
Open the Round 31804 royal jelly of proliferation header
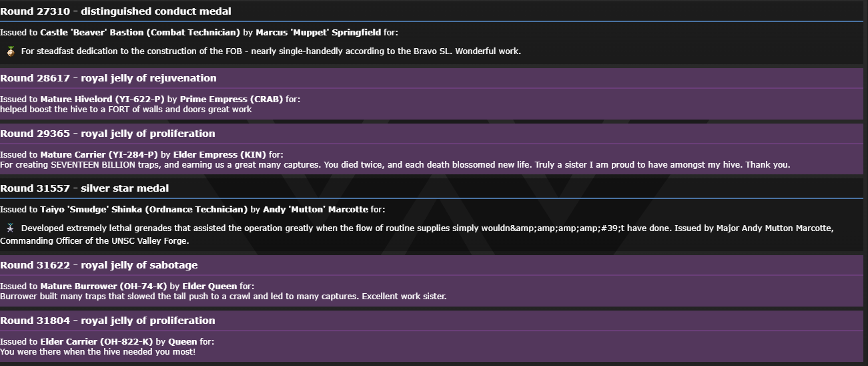coord(107,321)
